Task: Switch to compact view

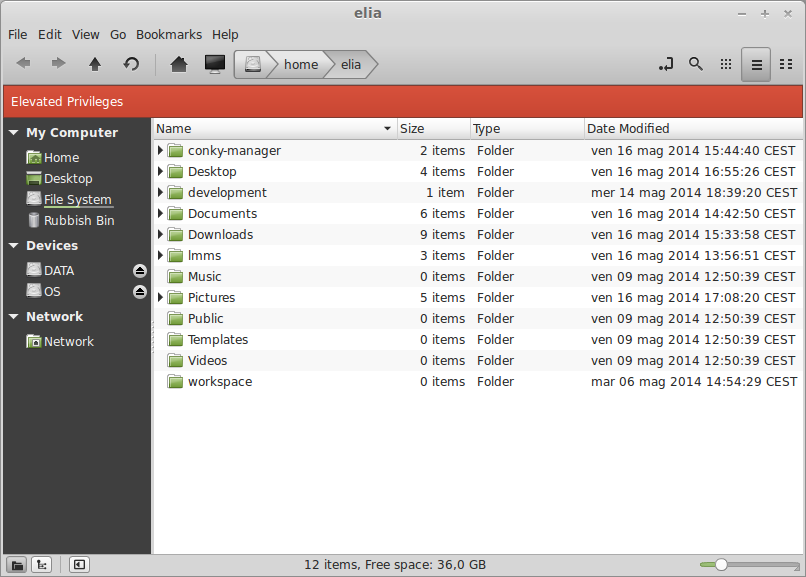Action: tap(786, 64)
